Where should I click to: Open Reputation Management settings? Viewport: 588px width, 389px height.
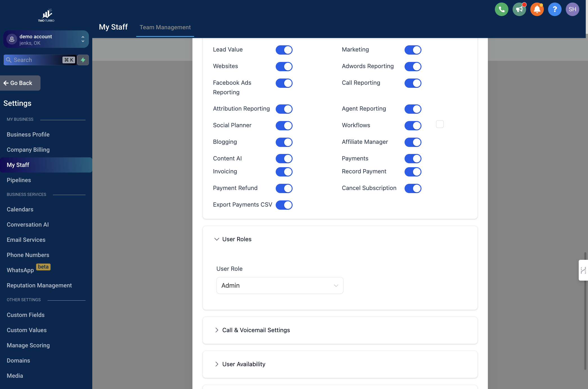pos(39,285)
